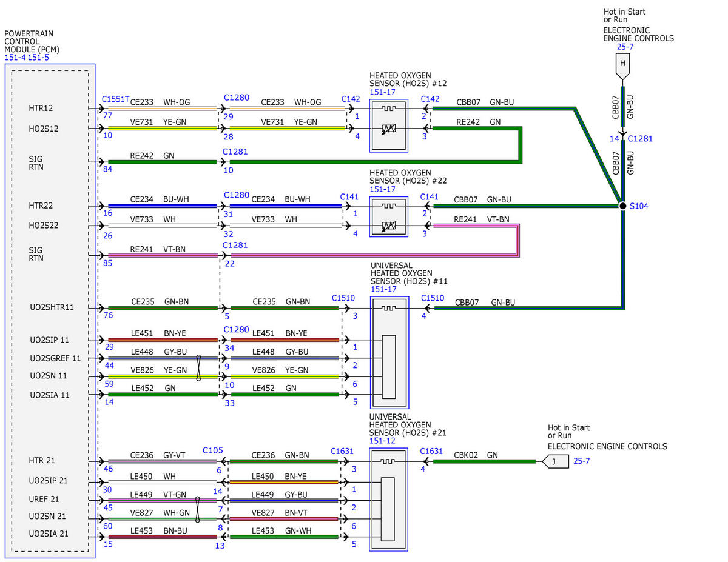
Task: Open the 151-4 PCM page reference
Action: coord(15,58)
